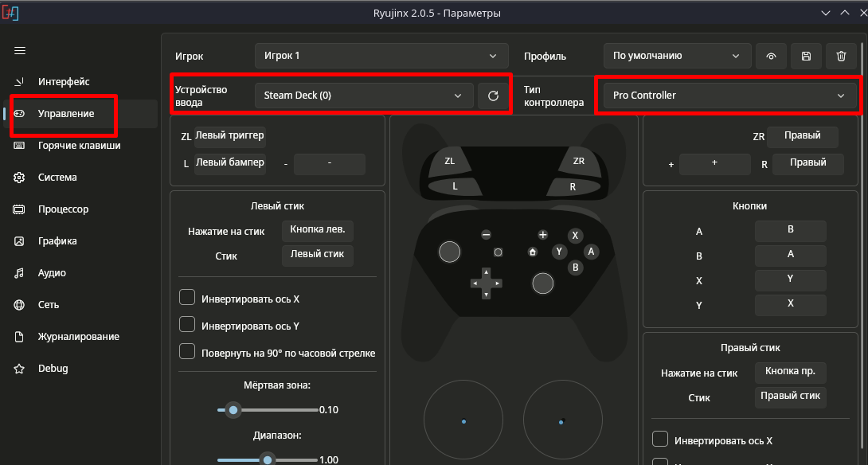
Task: Open Аудио settings section
Action: point(52,273)
